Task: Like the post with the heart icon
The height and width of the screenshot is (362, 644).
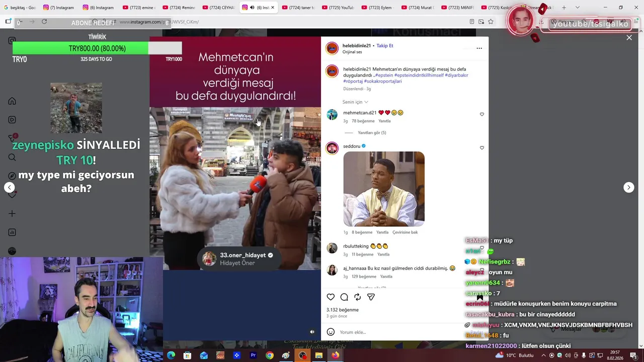Action: click(331, 297)
